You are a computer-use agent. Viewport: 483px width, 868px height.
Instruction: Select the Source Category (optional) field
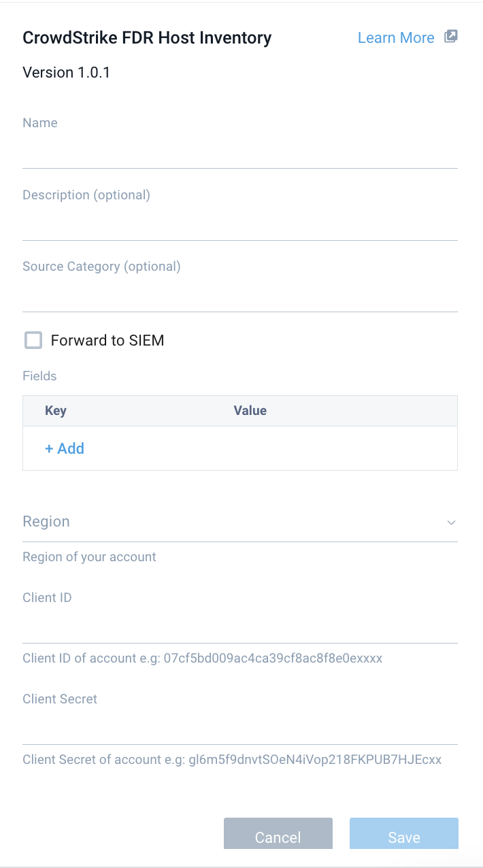(x=239, y=296)
